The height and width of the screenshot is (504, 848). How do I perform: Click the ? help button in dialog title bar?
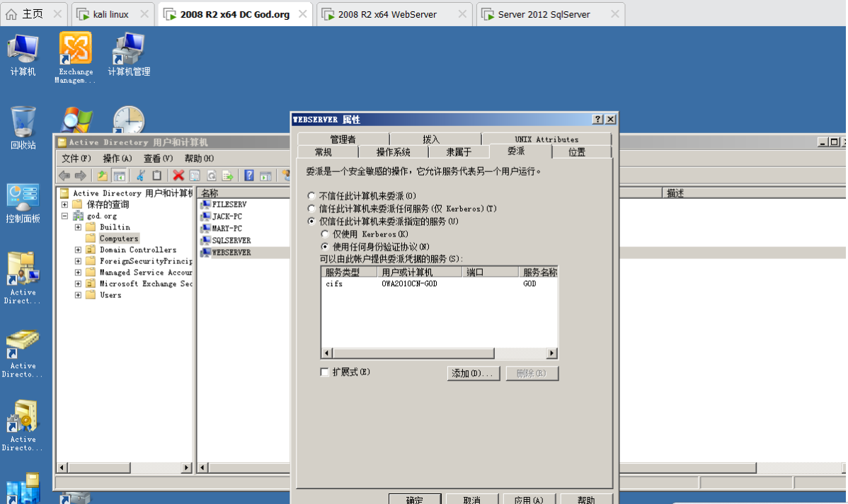(x=597, y=120)
